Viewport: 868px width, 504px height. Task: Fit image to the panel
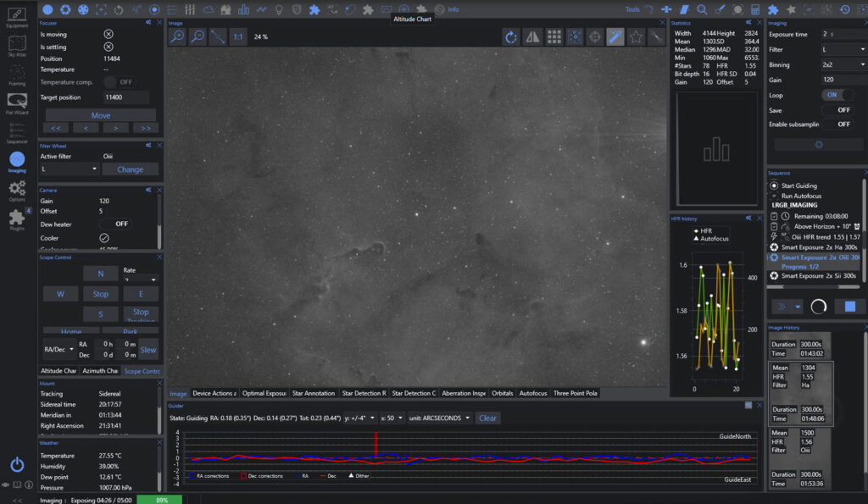[x=218, y=36]
